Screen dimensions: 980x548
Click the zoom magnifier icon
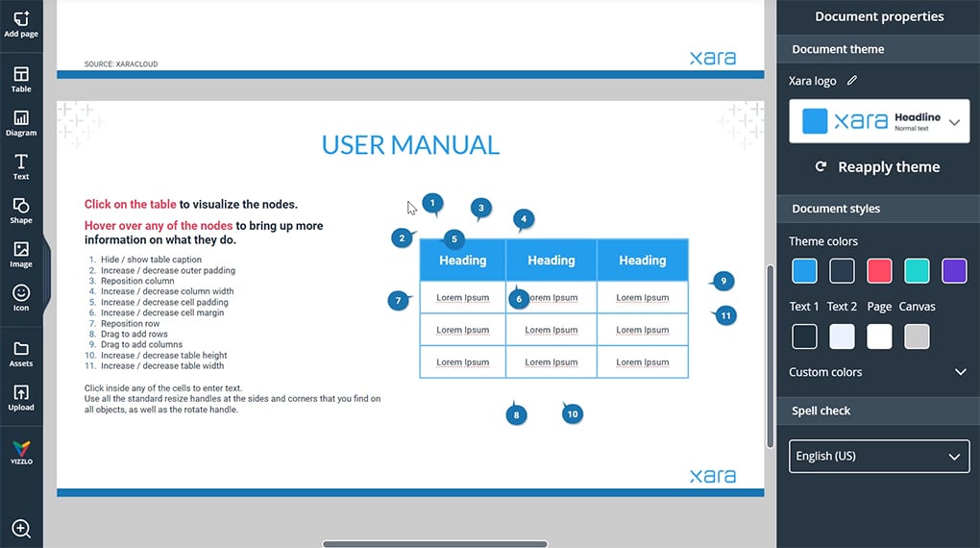coord(21,528)
